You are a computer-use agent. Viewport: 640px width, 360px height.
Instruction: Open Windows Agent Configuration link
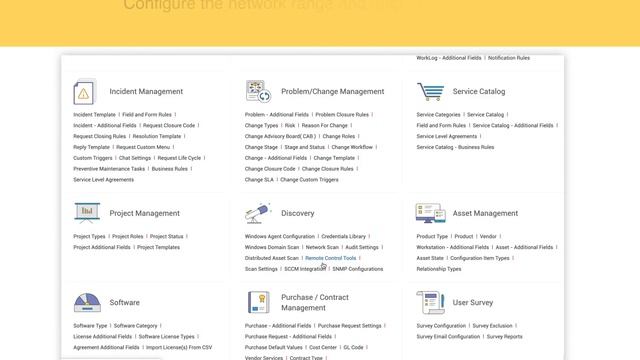pos(280,236)
